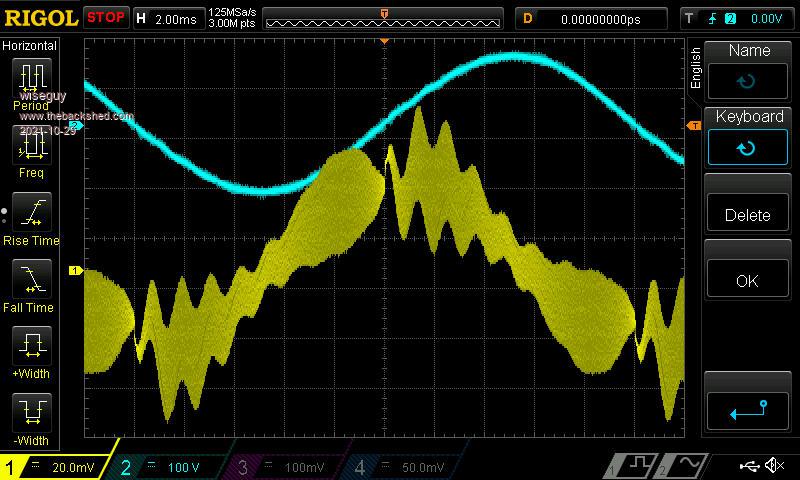Screen dimensions: 800x480
Task: Open the Horizontal menu header
Action: (x=30, y=45)
